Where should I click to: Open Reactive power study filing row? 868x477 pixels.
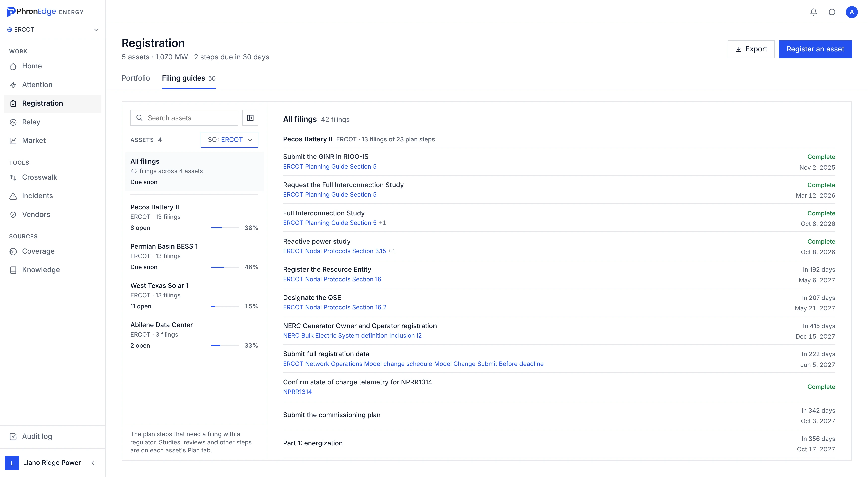click(x=559, y=246)
